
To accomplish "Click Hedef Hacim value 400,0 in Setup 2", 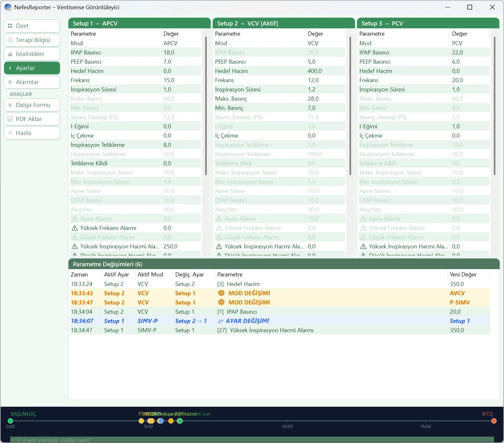I will 314,71.
